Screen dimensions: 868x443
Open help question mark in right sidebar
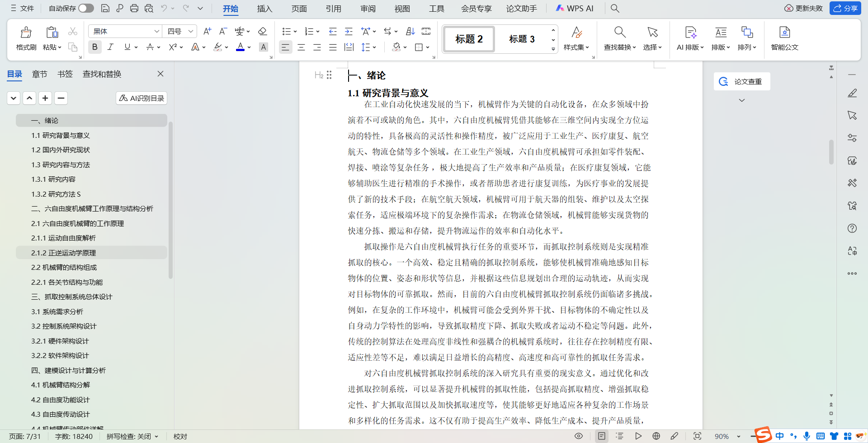(x=852, y=228)
